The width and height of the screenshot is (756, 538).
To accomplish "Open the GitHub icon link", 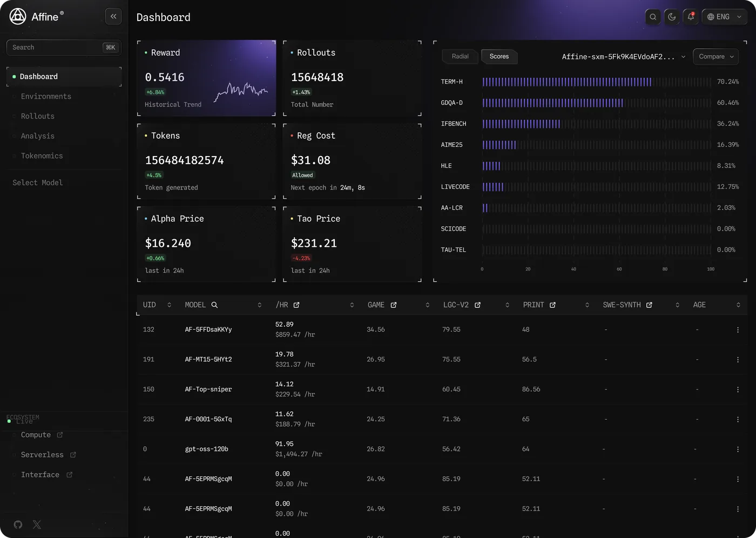I will [x=18, y=524].
